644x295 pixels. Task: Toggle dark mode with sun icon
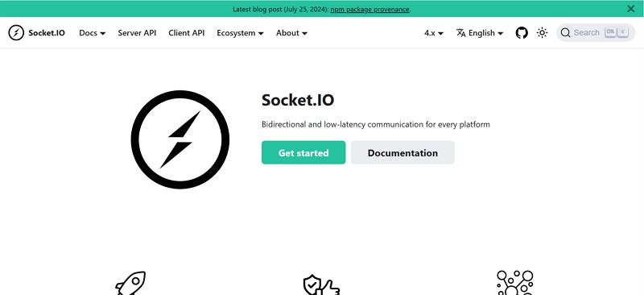542,33
